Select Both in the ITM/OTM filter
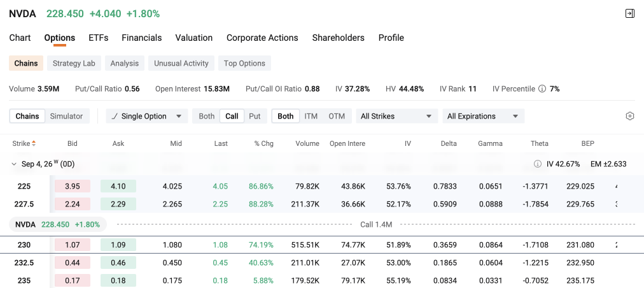Screen dimensions: 644x288 pyautogui.click(x=286, y=116)
